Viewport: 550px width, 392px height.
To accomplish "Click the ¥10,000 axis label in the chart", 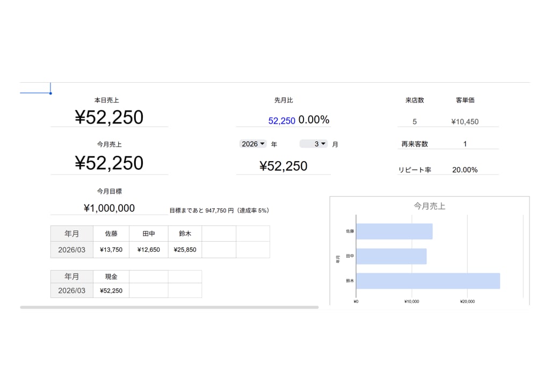I will [x=412, y=302].
